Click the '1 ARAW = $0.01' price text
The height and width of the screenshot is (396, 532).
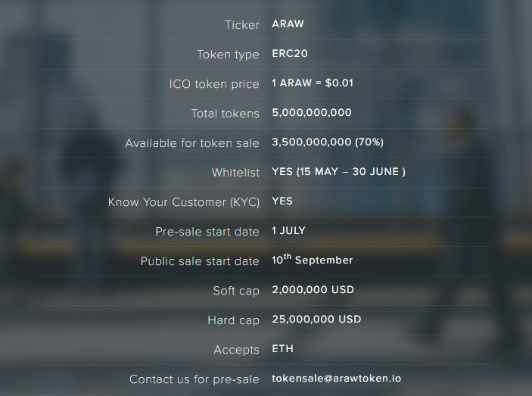[x=312, y=83]
